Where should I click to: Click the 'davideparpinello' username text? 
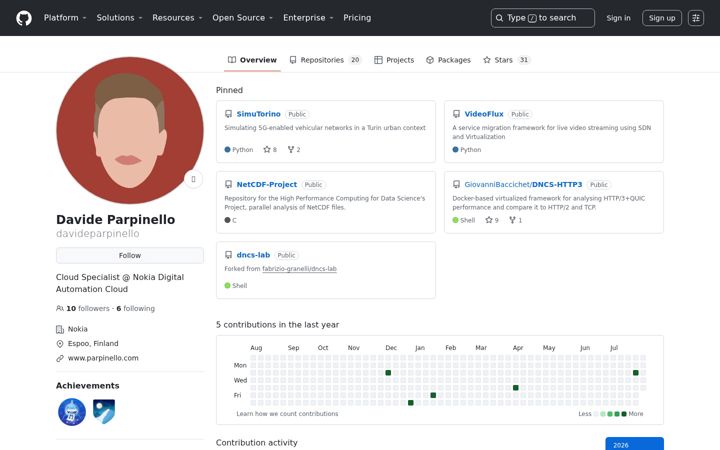(x=98, y=234)
